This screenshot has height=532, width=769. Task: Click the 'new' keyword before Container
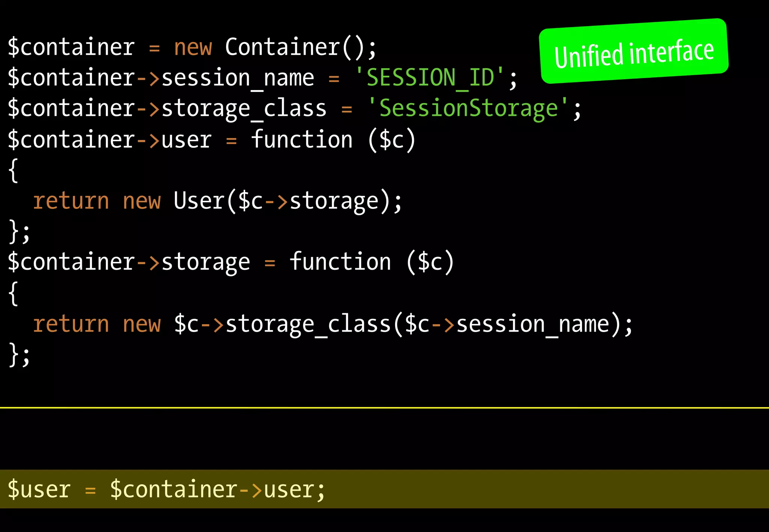[193, 48]
